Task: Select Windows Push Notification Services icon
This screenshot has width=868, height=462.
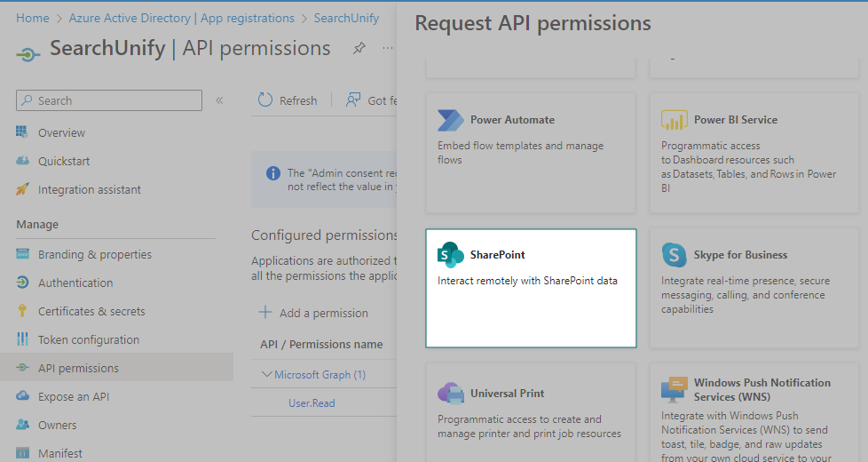Action: click(675, 390)
